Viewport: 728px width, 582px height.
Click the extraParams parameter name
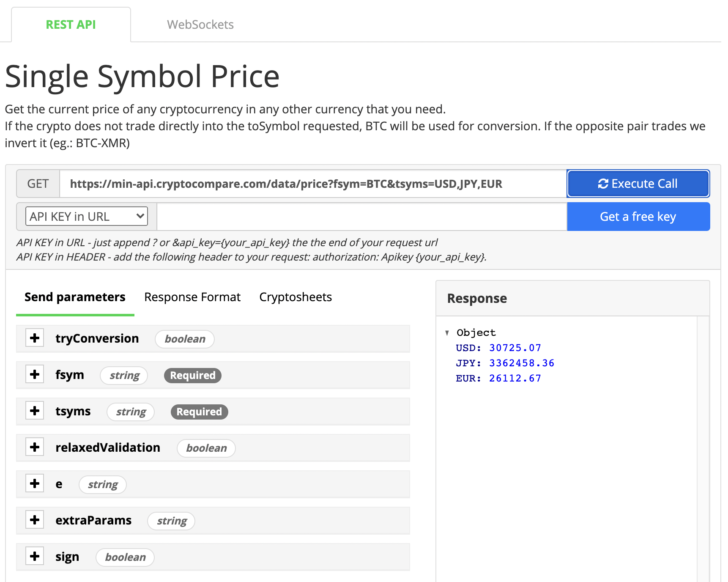(93, 520)
